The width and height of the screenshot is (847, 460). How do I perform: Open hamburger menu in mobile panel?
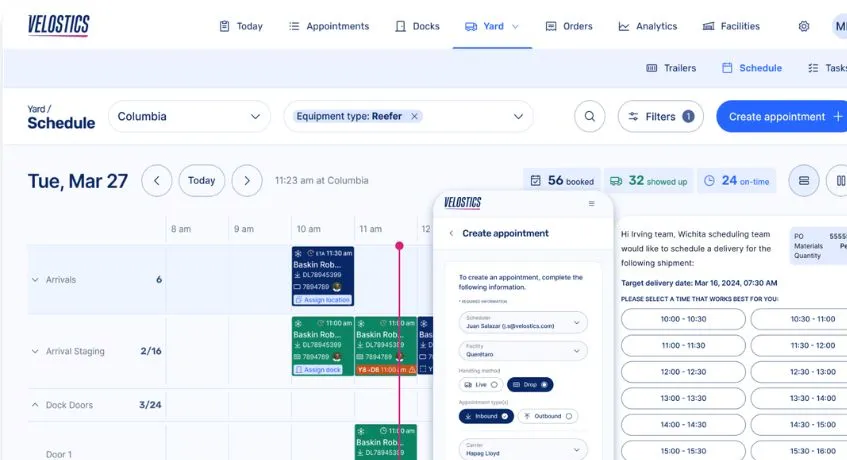click(x=591, y=204)
